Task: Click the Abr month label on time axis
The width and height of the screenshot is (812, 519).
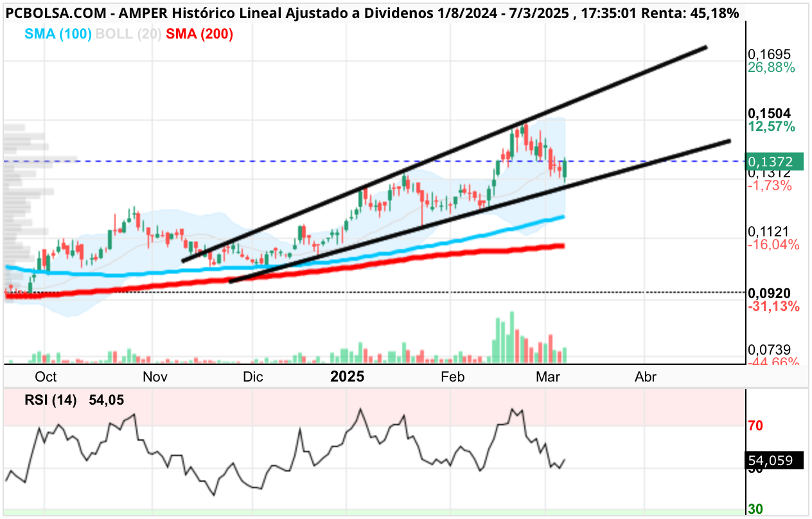Action: tap(646, 377)
